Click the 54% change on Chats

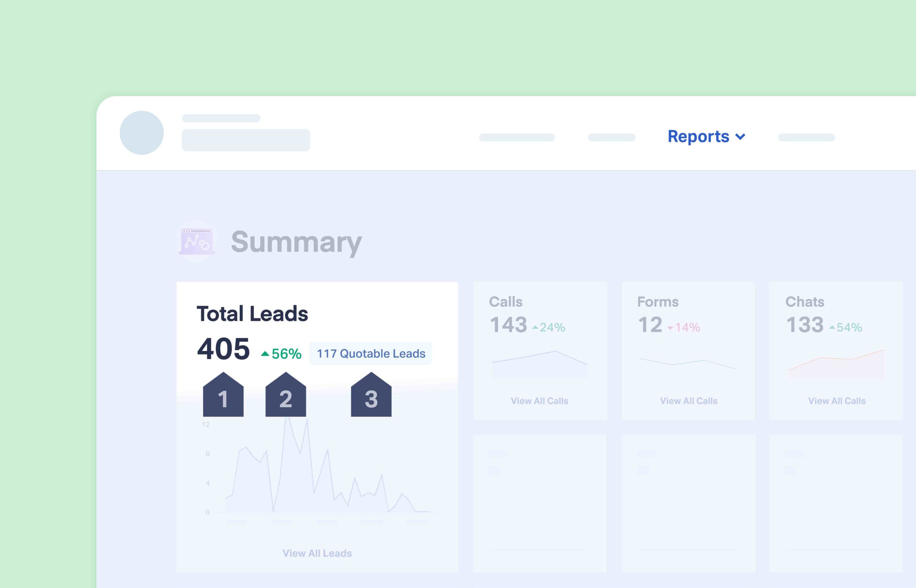tap(846, 327)
